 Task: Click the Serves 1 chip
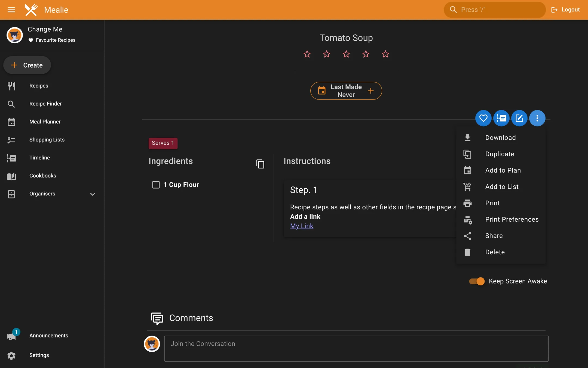click(163, 143)
